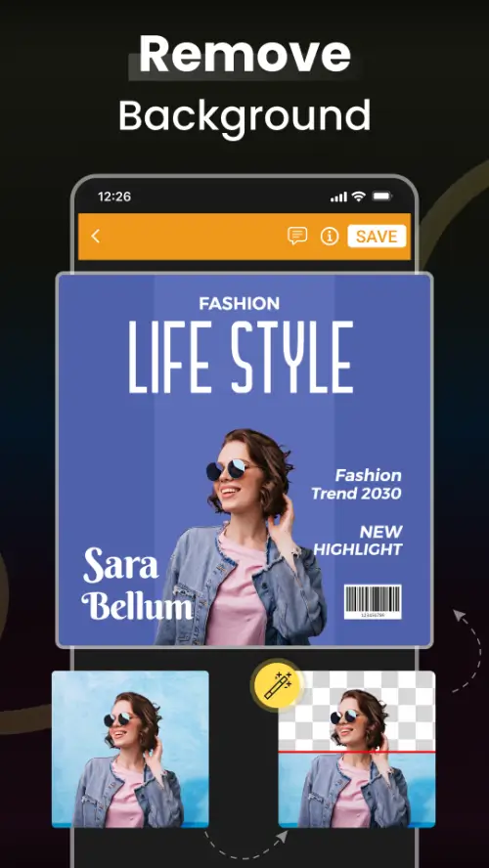
Task: Tap the cellular signal bars icon
Action: pyautogui.click(x=339, y=197)
